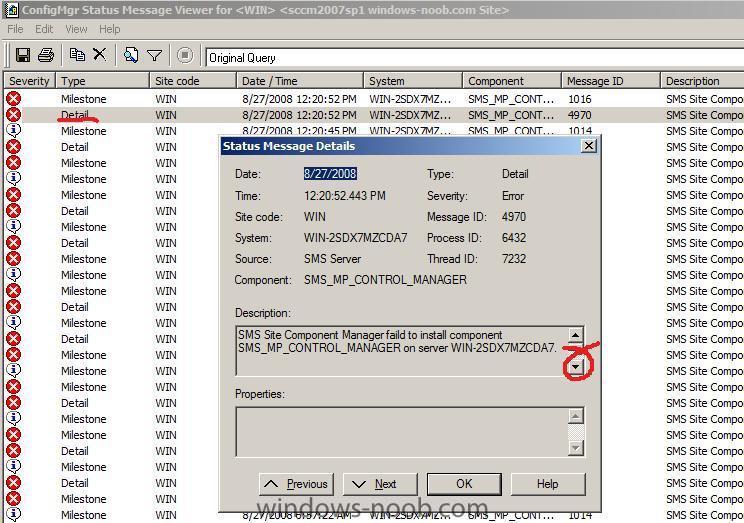Viewport: 744px width, 523px height.
Task: Sort by the Site code column header
Action: click(193, 81)
